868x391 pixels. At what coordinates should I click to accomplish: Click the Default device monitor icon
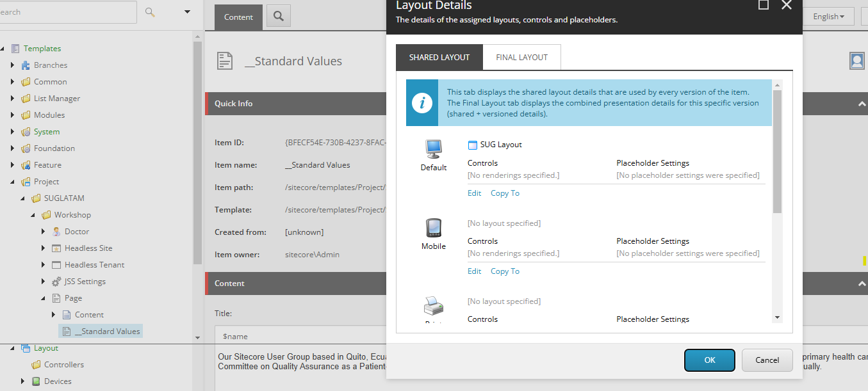434,149
